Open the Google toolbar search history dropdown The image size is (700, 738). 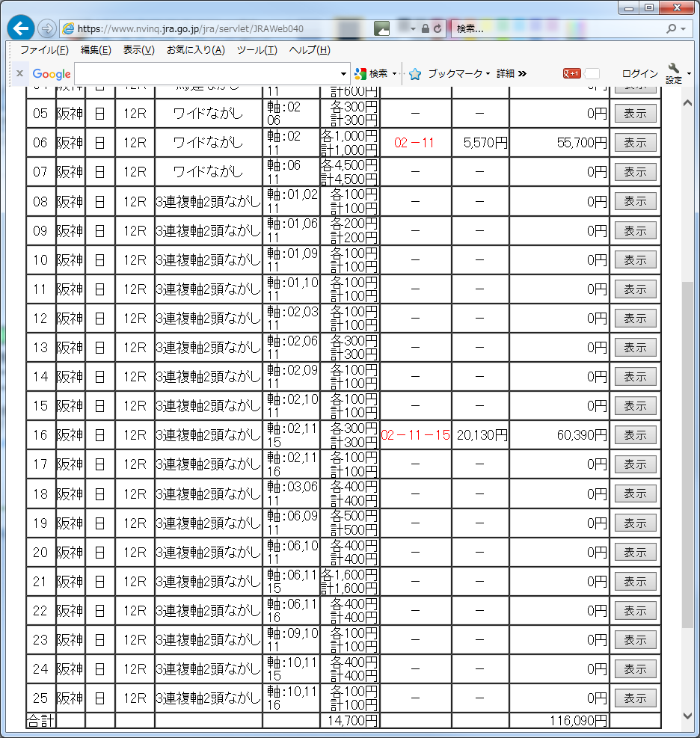click(x=344, y=74)
